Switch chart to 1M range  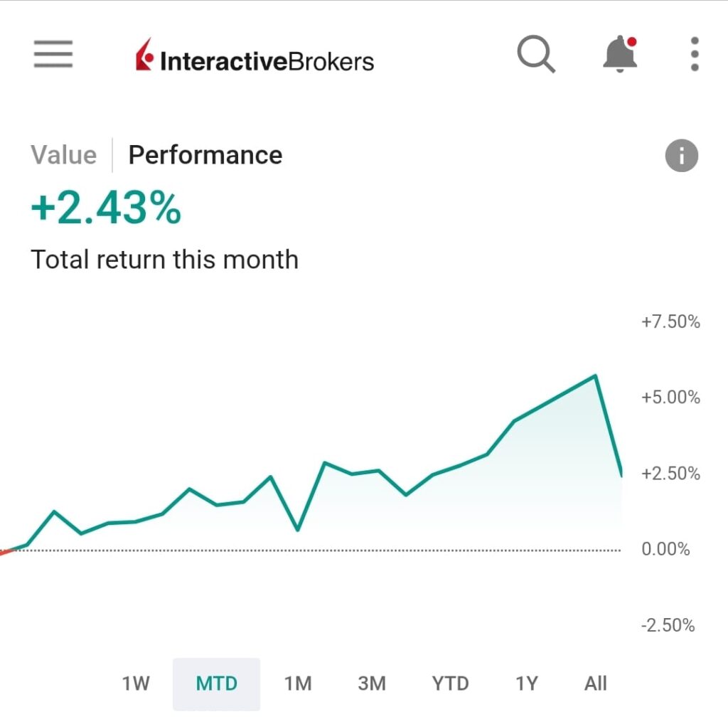tap(298, 684)
